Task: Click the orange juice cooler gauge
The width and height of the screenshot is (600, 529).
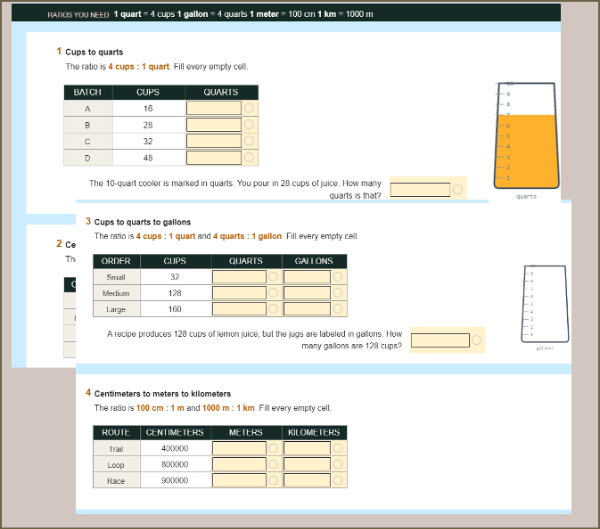Action: [527, 136]
